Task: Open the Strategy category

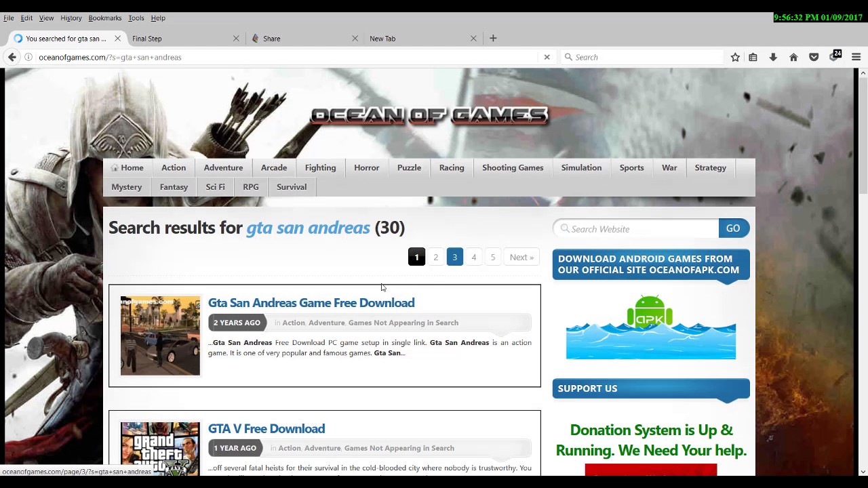Action: point(710,168)
